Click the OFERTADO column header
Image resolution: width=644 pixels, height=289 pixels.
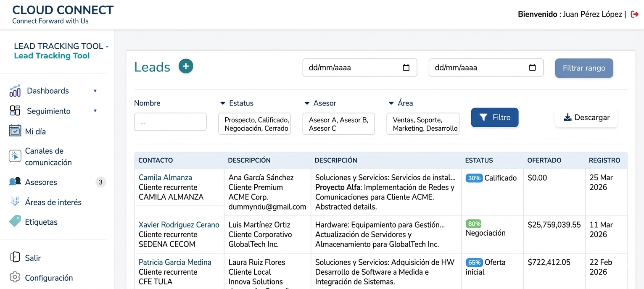(544, 160)
